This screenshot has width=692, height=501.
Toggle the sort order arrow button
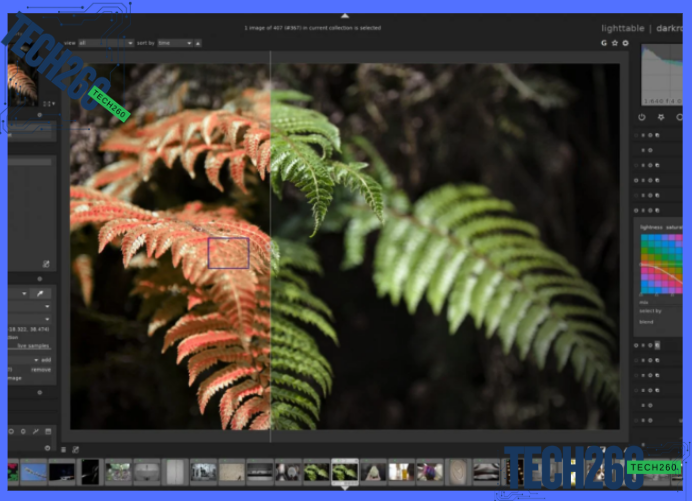pos(198,44)
